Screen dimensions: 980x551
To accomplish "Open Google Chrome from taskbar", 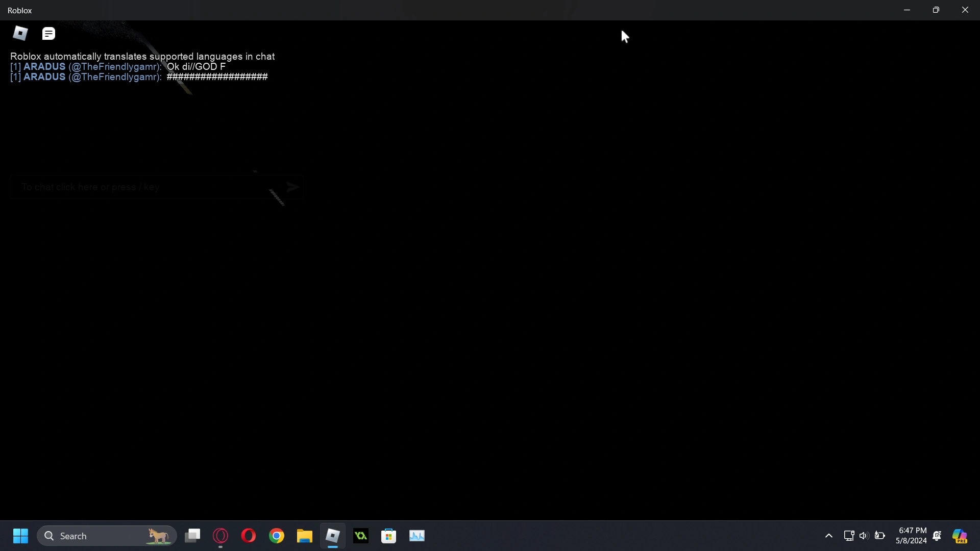I will click(x=277, y=536).
